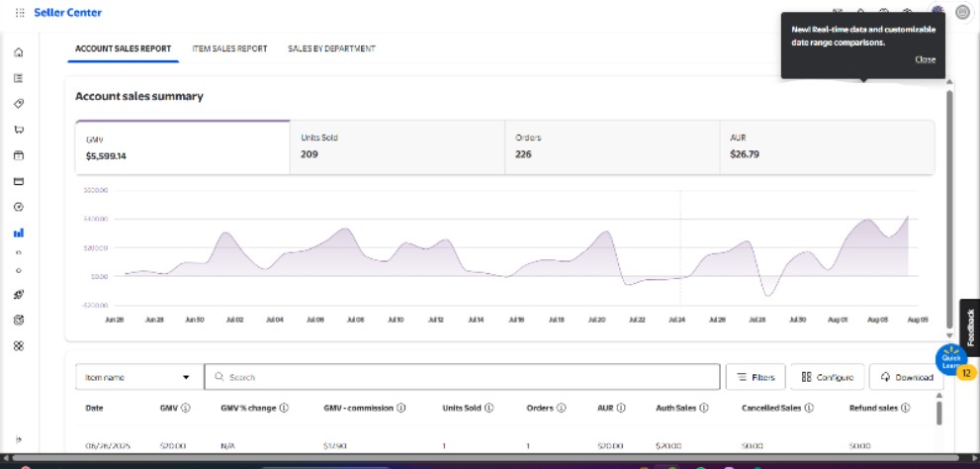This screenshot has height=469, width=980.
Task: Click the info icon beside Cancelled Sales
Action: click(809, 407)
